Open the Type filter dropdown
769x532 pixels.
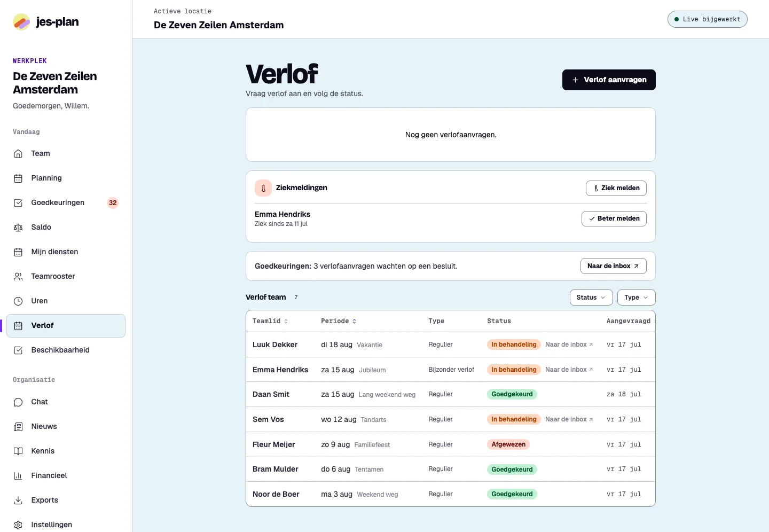(636, 298)
